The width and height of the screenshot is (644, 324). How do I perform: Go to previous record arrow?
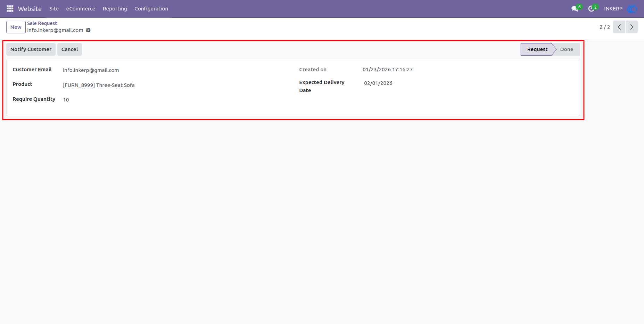[619, 27]
